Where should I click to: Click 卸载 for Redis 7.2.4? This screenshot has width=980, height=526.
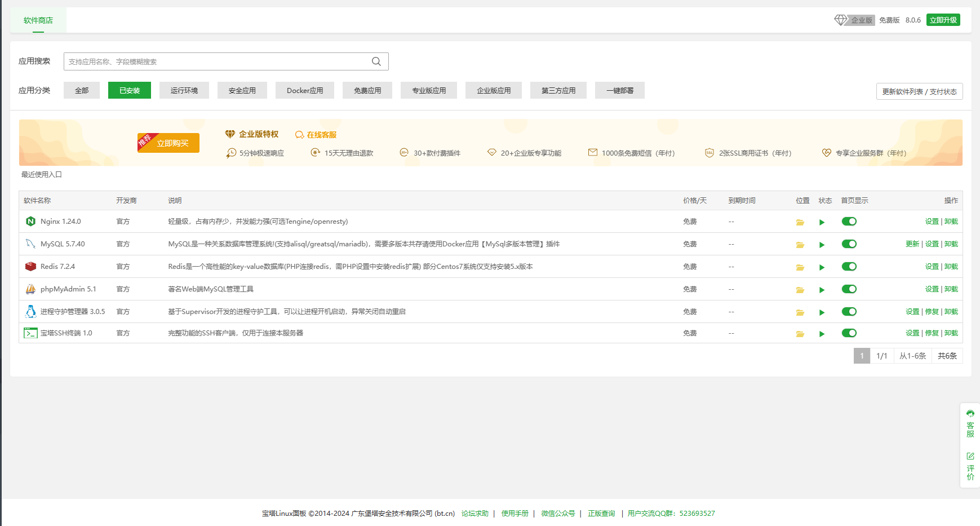pos(951,267)
